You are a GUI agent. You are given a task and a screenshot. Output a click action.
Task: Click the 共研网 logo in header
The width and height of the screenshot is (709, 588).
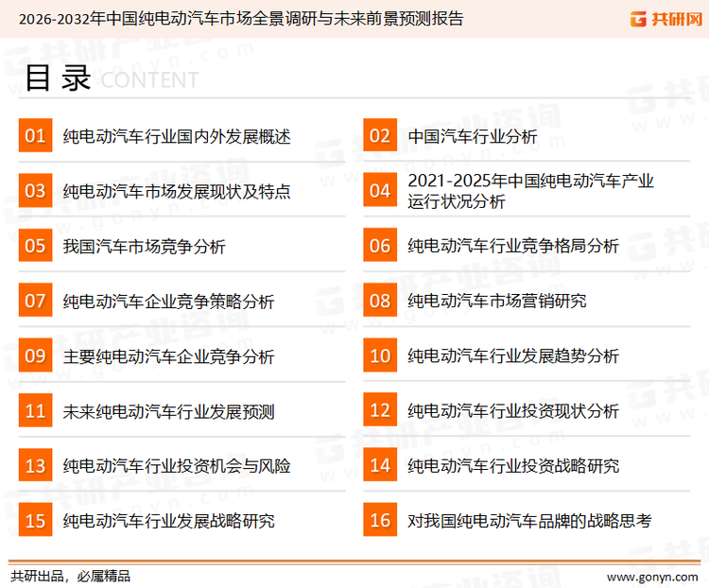point(666,19)
